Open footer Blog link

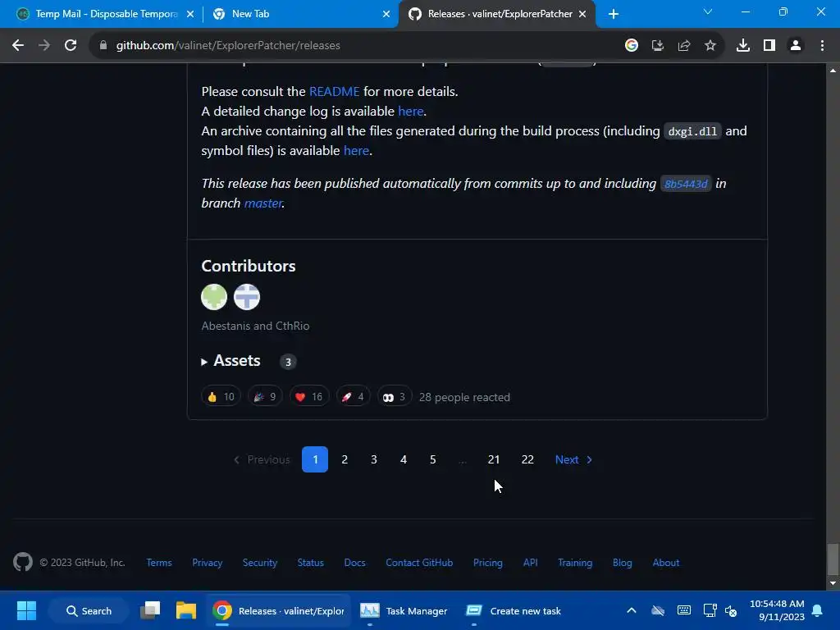pos(623,563)
